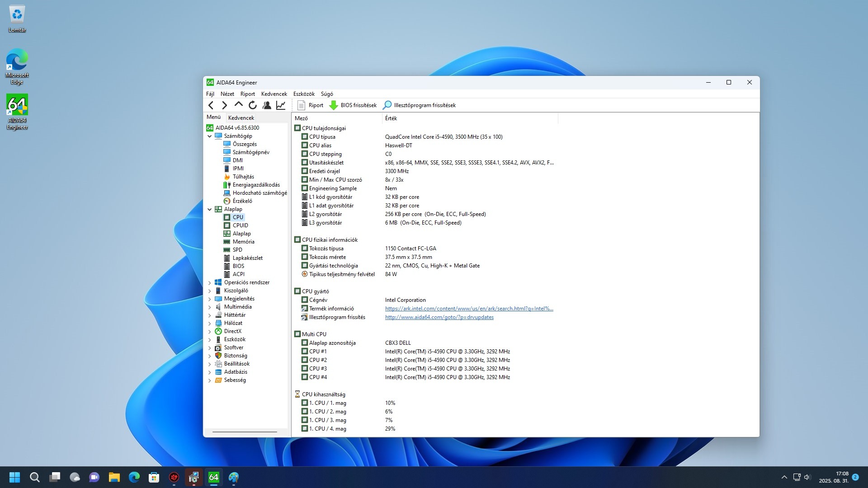Switch to the Kedvencek tab

pyautogui.click(x=241, y=117)
